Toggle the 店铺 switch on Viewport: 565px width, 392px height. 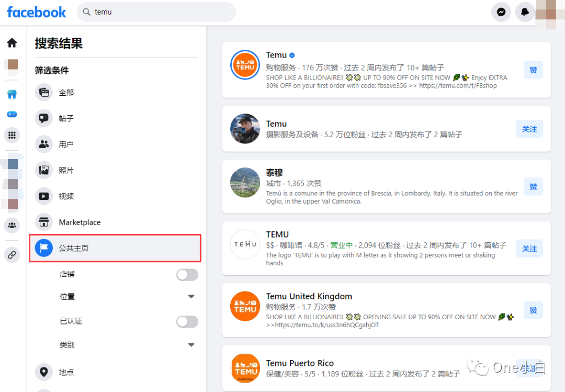point(187,275)
